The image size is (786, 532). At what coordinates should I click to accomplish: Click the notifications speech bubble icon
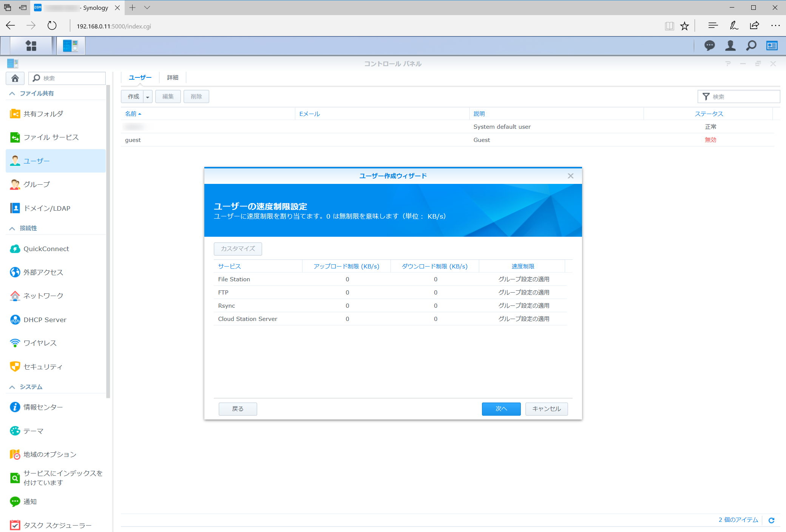[x=709, y=46]
